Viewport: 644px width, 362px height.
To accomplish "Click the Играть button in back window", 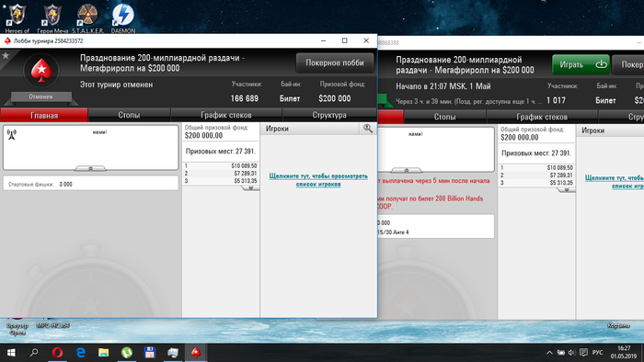I will pos(581,65).
